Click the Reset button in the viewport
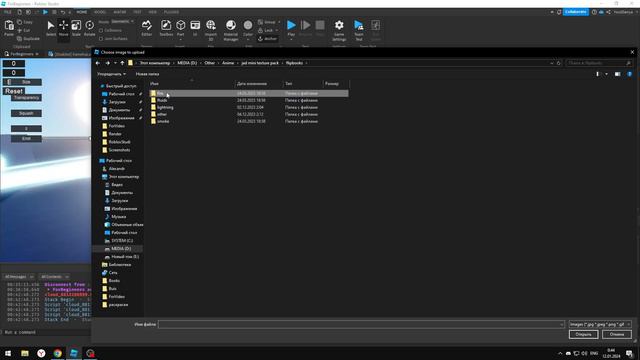The width and height of the screenshot is (640, 360). [14, 91]
